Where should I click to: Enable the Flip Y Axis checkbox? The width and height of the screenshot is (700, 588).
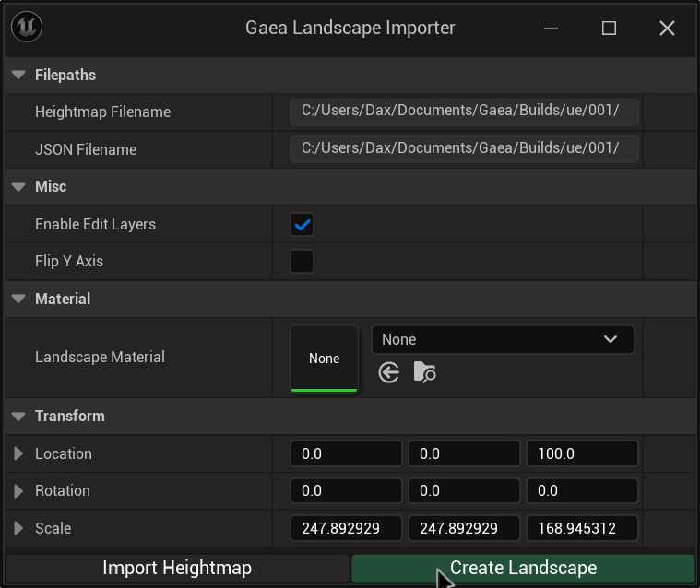pos(302,262)
